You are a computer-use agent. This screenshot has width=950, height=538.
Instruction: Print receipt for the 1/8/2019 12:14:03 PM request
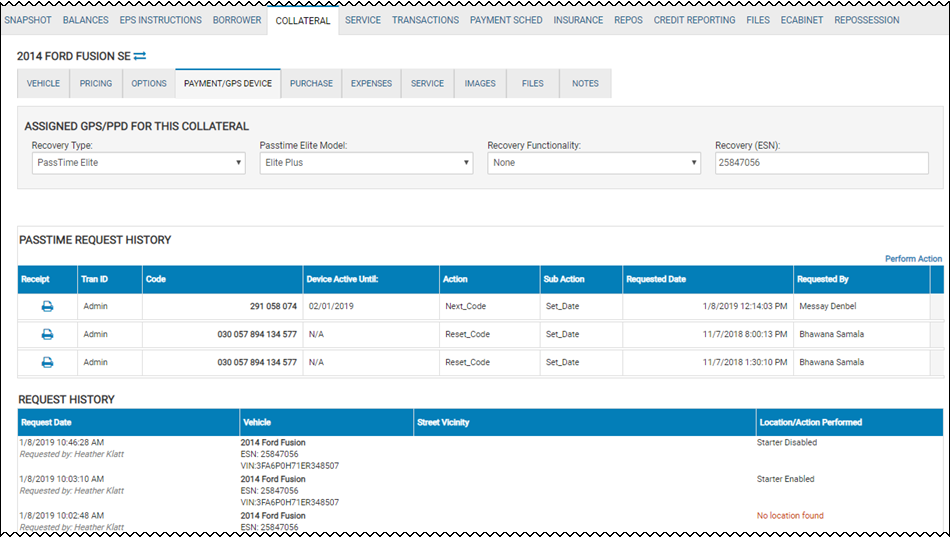(x=47, y=307)
